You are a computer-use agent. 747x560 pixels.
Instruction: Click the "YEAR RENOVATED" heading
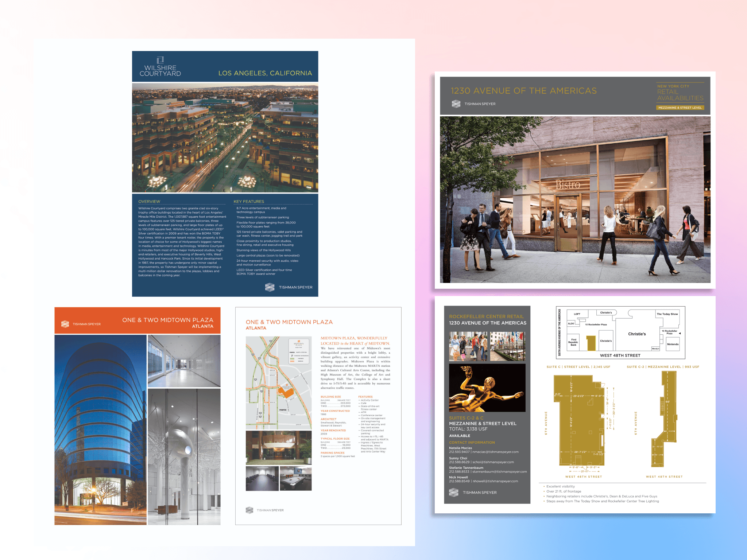333,431
